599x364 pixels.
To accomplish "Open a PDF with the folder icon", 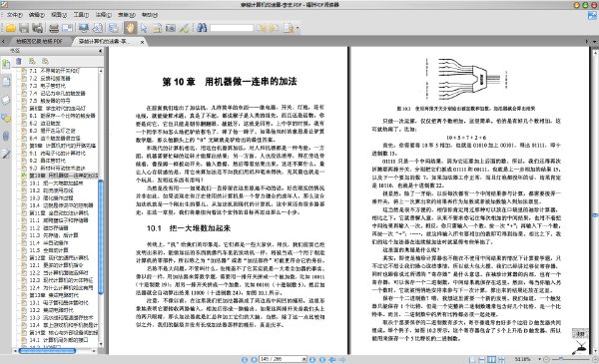I will (x=10, y=28).
